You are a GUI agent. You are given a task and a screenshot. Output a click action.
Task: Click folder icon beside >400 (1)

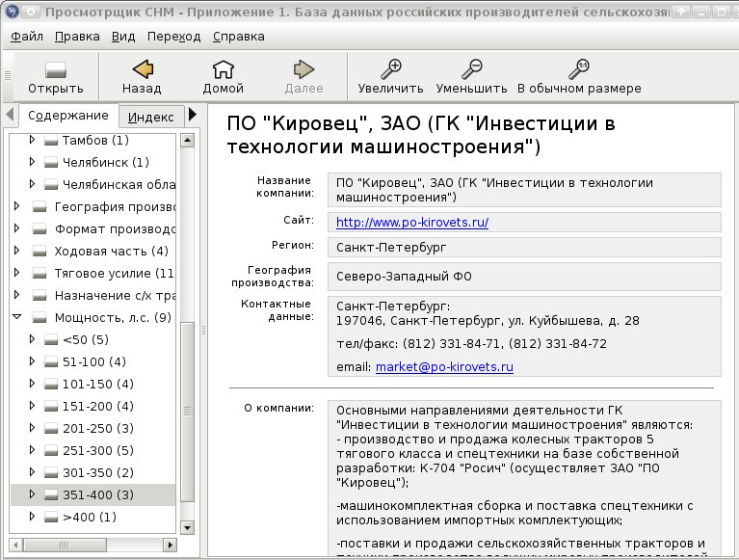click(x=51, y=517)
